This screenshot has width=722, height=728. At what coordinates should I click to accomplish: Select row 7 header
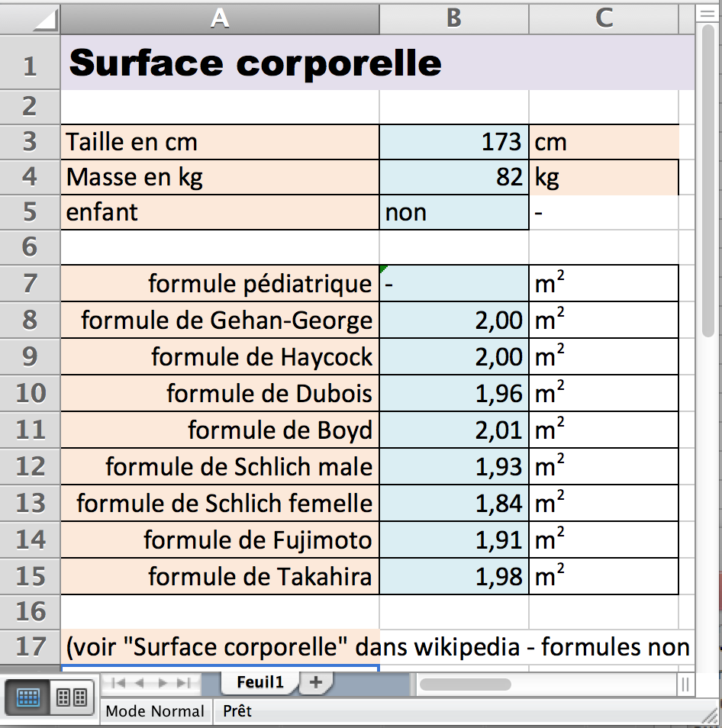(x=30, y=283)
